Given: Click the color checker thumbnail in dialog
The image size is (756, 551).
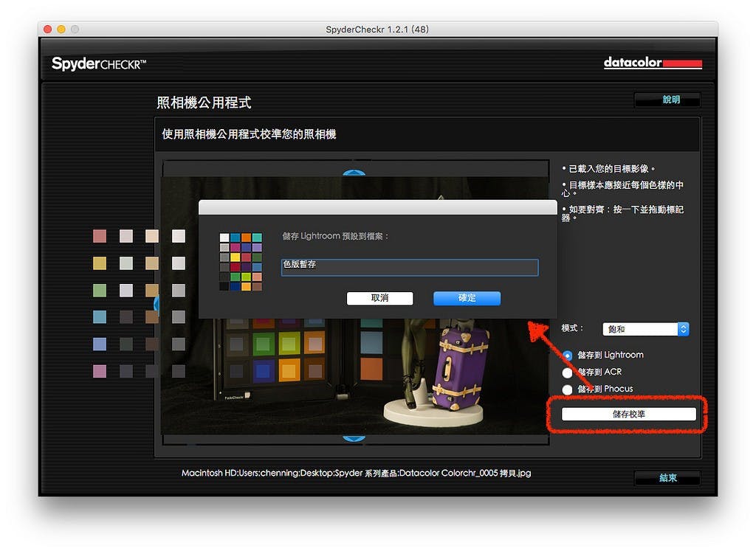Looking at the screenshot, I should point(241,262).
